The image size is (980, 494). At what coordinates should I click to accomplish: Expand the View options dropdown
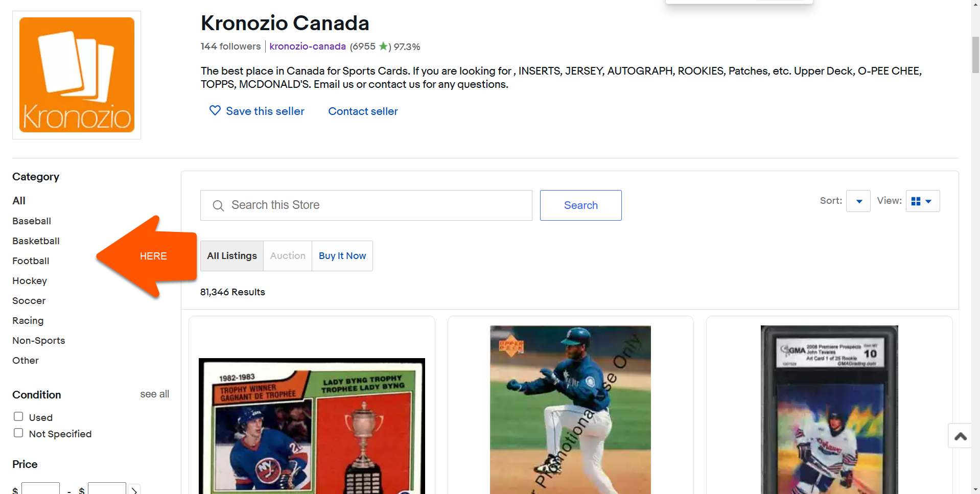click(923, 201)
